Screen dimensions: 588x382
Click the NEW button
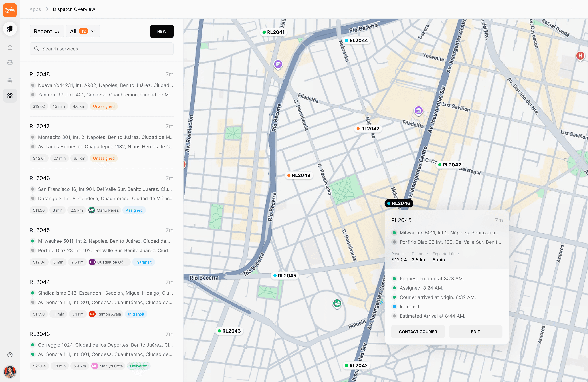[162, 31]
